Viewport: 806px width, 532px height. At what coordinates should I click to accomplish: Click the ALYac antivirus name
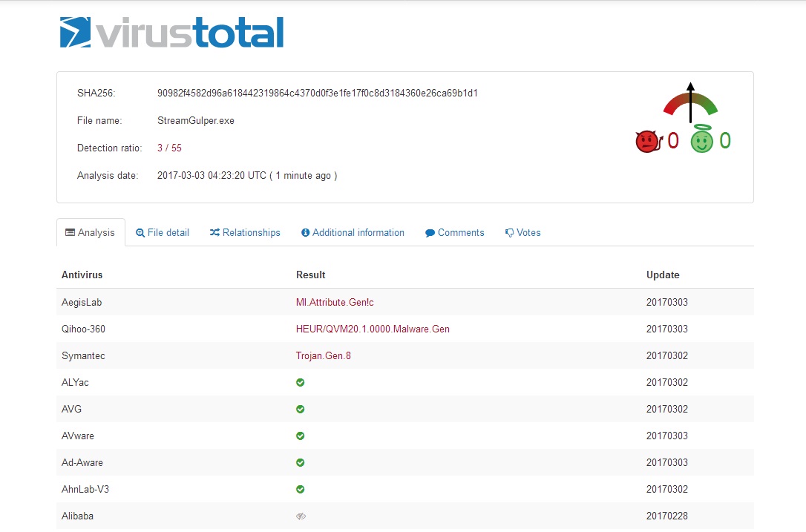75,382
